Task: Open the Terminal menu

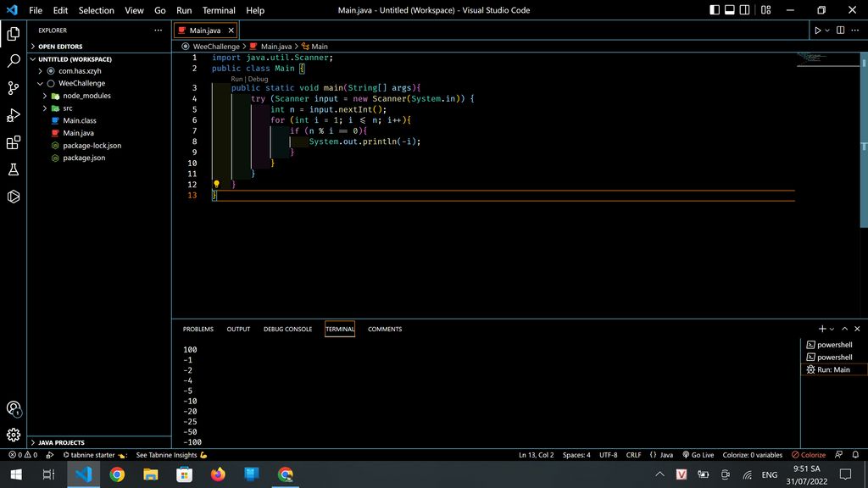Action: click(219, 10)
